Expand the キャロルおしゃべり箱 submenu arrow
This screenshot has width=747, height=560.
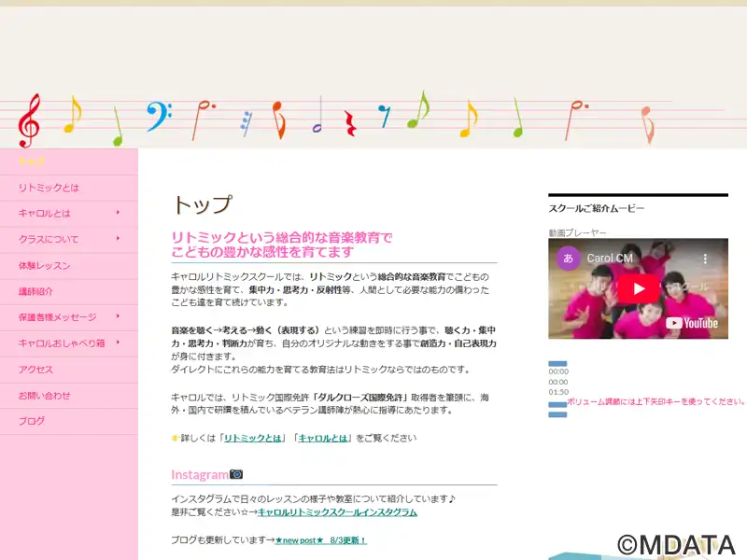pyautogui.click(x=118, y=343)
